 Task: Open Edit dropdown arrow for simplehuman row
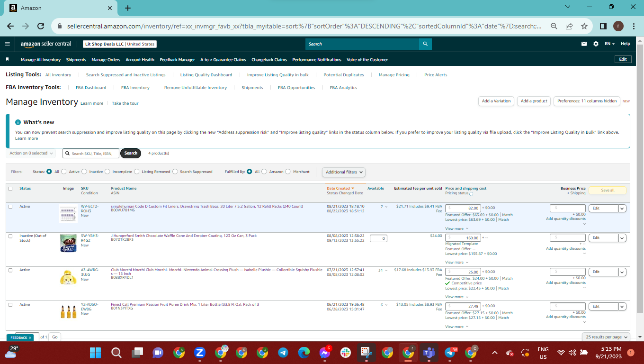tap(622, 208)
